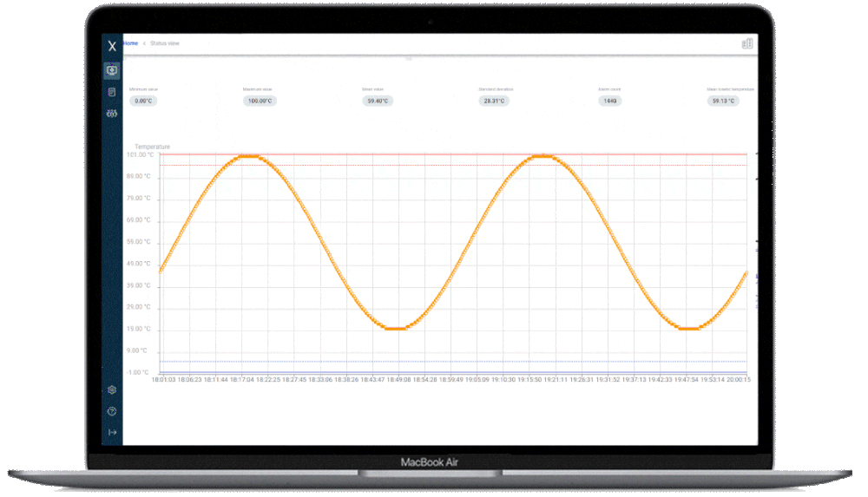This screenshot has width=868, height=497.
Task: Click the standard deviation 28.31°C badge
Action: (495, 101)
